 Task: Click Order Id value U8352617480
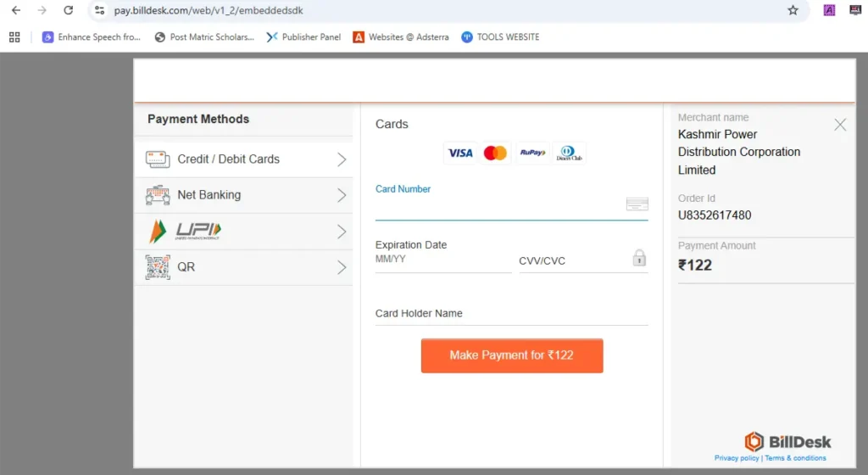click(714, 215)
